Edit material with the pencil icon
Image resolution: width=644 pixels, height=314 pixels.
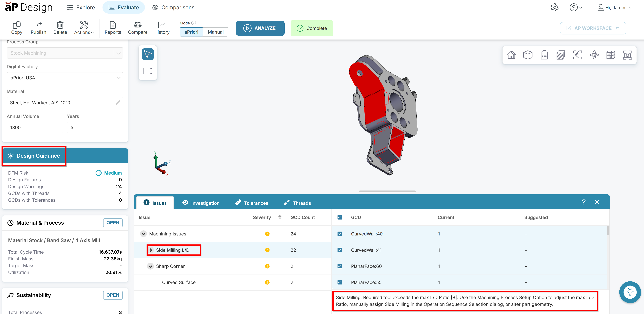[118, 103]
